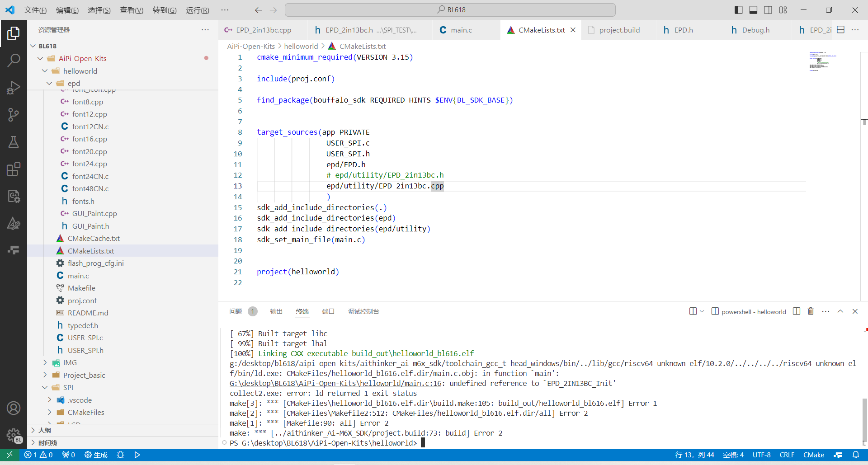Screen dimensions: 868x465
Task: Click the CMake language mode in status bar
Action: pos(814,455)
